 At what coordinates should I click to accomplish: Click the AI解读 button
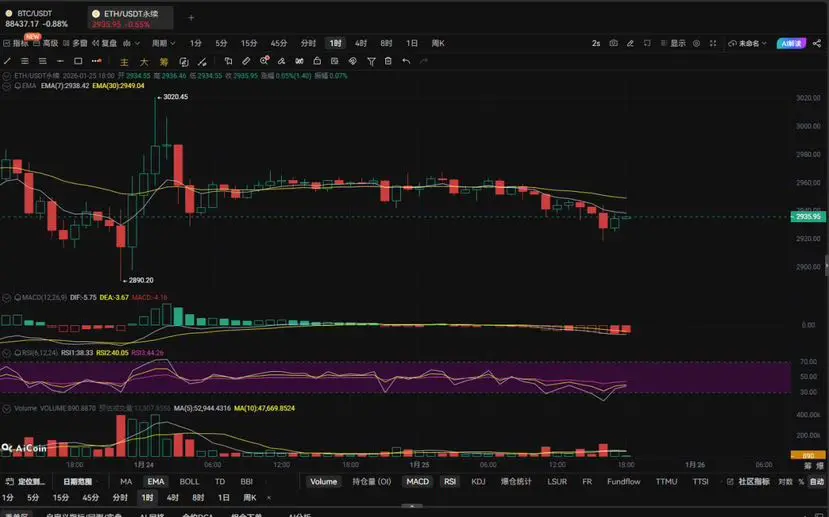point(791,43)
